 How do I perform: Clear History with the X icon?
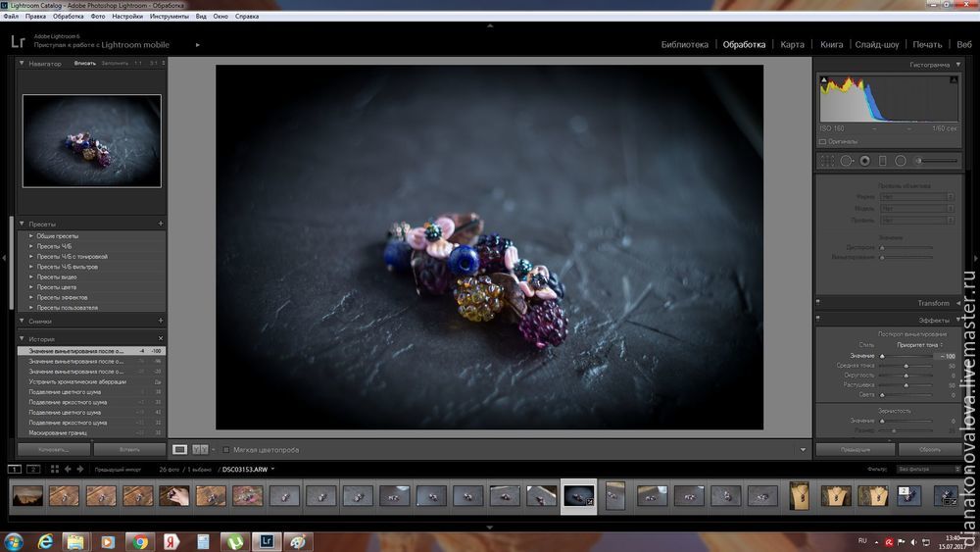(x=161, y=338)
